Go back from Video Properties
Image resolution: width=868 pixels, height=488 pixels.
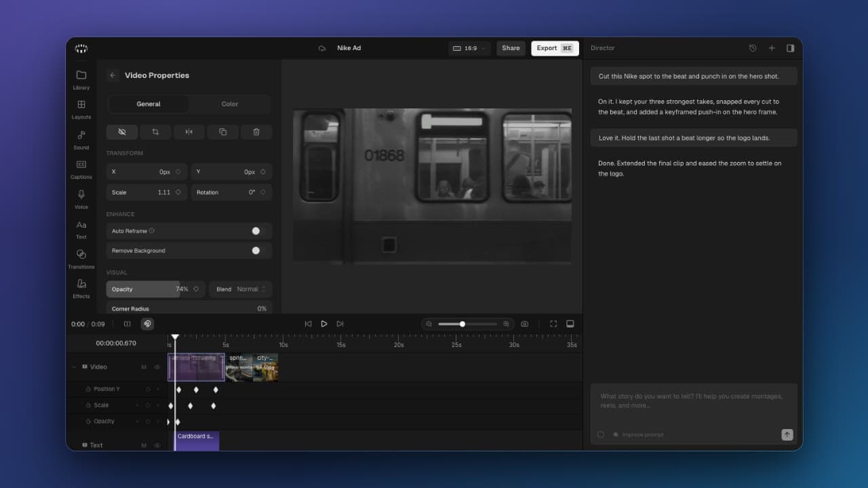[x=113, y=75]
